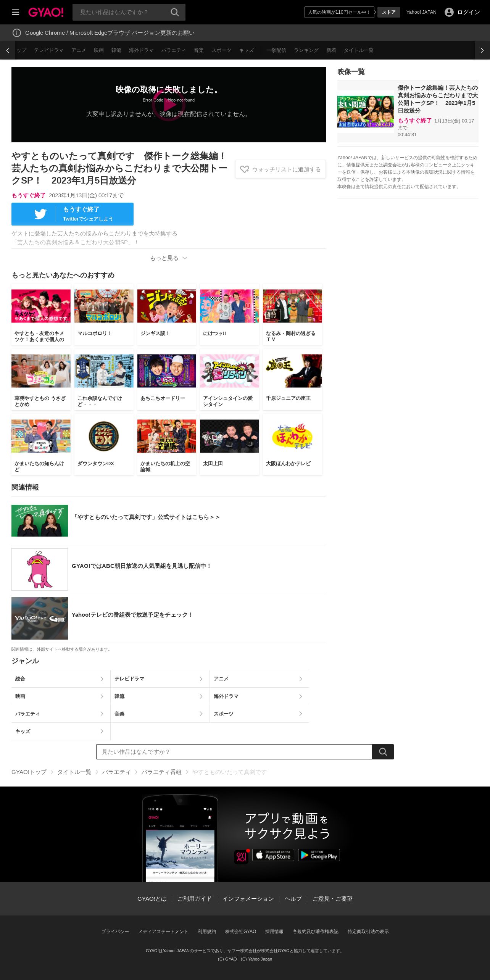Open sidebar video thumbnail 傑作トーク総集編

tap(366, 111)
